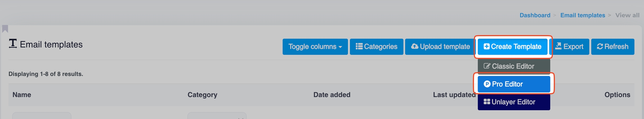Sort by the Category column header
644x119 pixels.
tap(202, 95)
